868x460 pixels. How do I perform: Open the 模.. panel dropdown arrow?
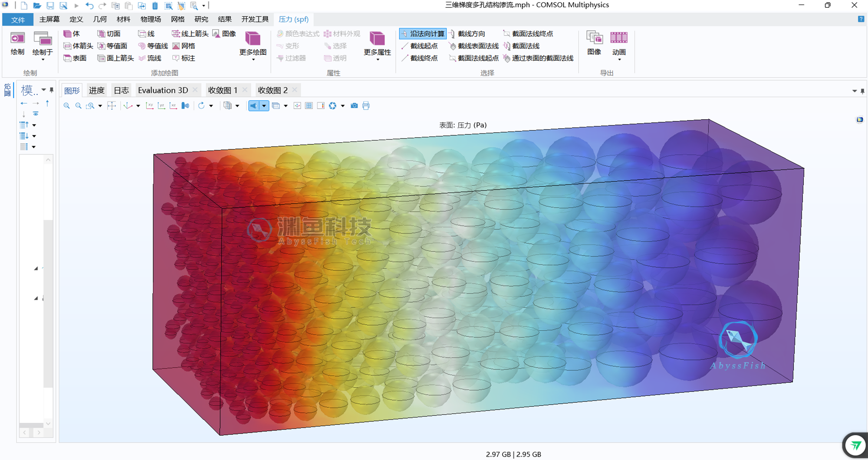click(x=43, y=90)
